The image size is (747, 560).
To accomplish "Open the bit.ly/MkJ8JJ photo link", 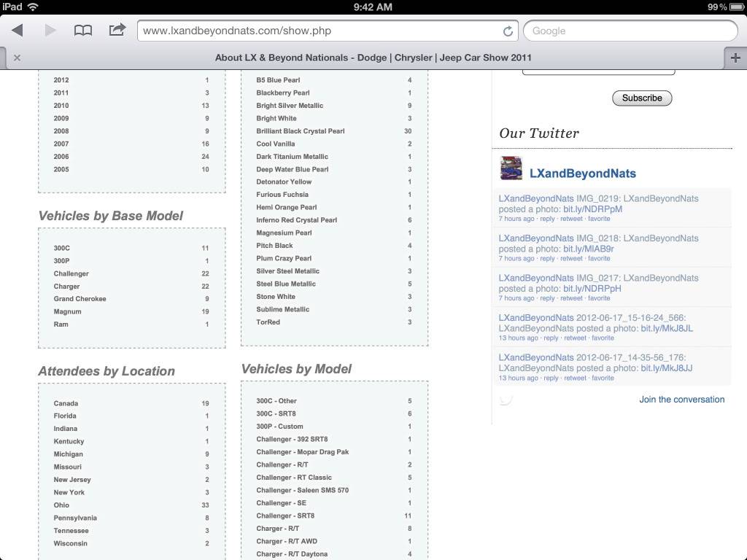I will click(x=667, y=368).
